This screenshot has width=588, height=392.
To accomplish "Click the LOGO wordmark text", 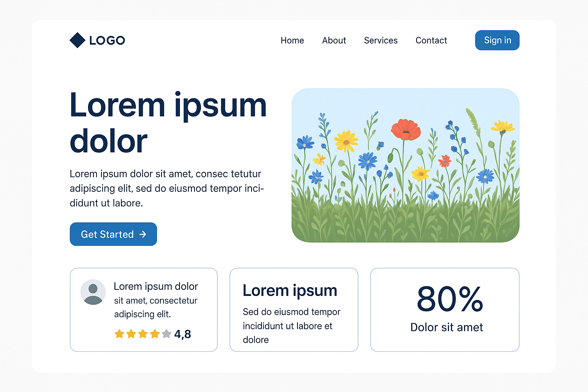I will tap(107, 41).
